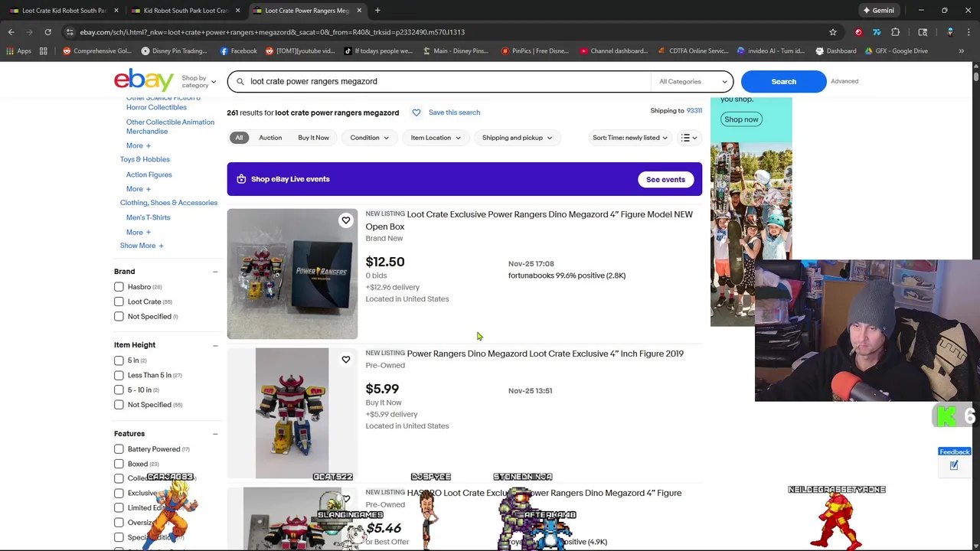Click the site info icon in address bar
This screenshot has height=551, width=980.
point(70,32)
